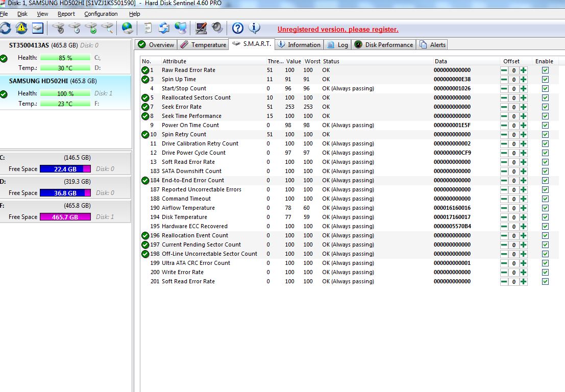Toggle Enable checkbox for Disk Temperature row
The image size is (565, 392).
pyautogui.click(x=545, y=217)
